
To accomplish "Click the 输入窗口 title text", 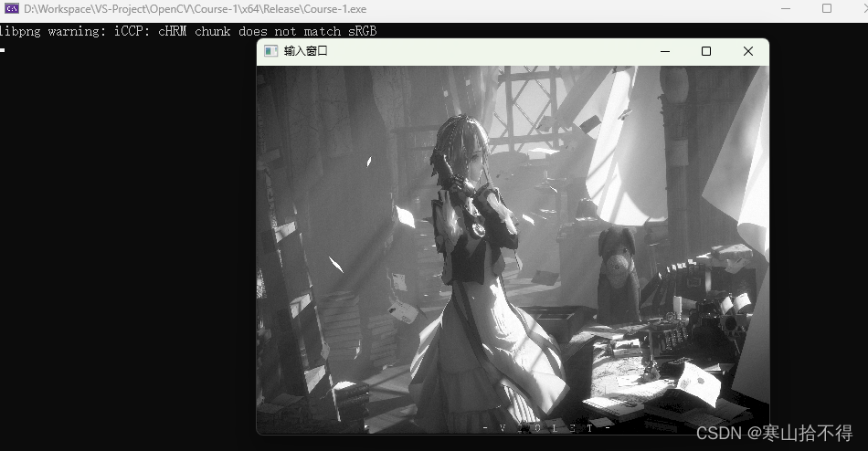I will 305,51.
